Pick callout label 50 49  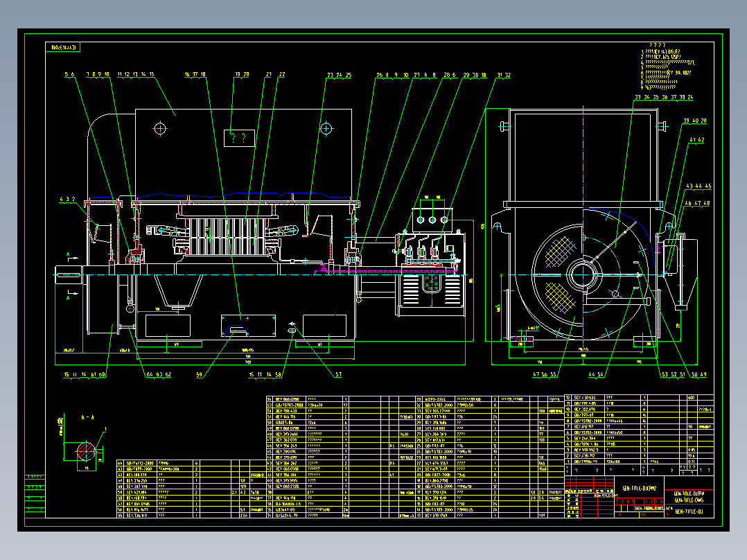click(x=699, y=375)
